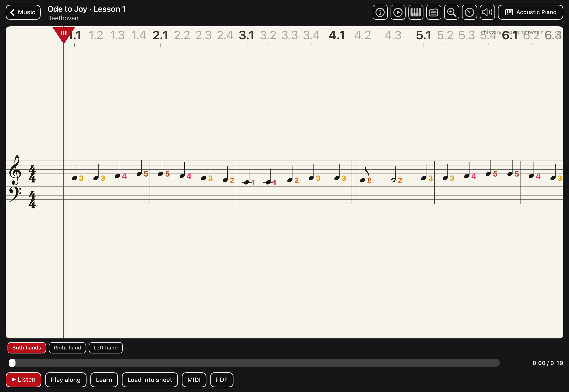Viewport: 569px width, 392px height.
Task: Click the time display 0:00 / 0:19
Action: point(548,363)
